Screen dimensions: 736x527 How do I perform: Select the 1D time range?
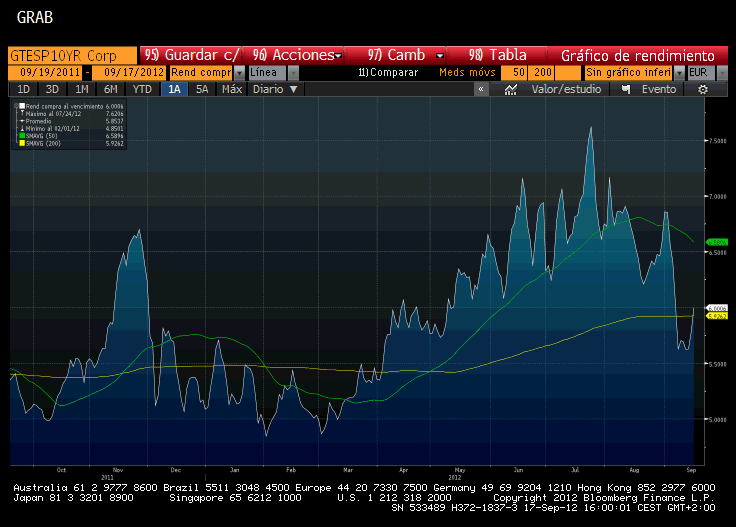point(23,89)
